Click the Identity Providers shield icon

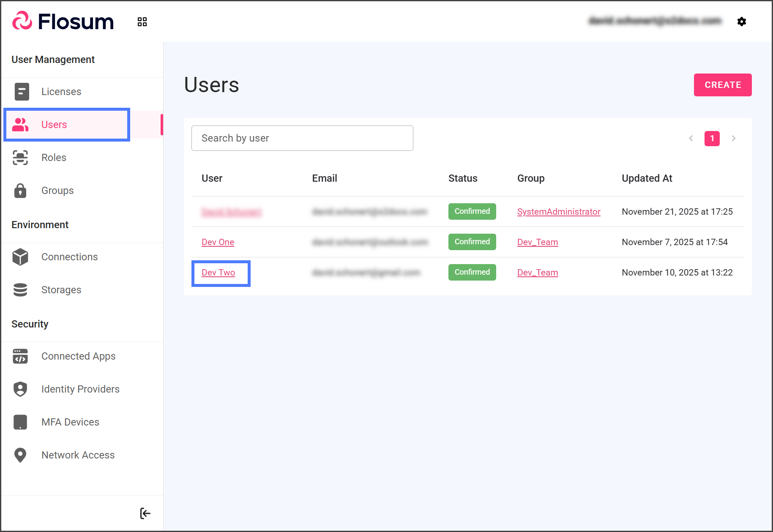point(20,389)
